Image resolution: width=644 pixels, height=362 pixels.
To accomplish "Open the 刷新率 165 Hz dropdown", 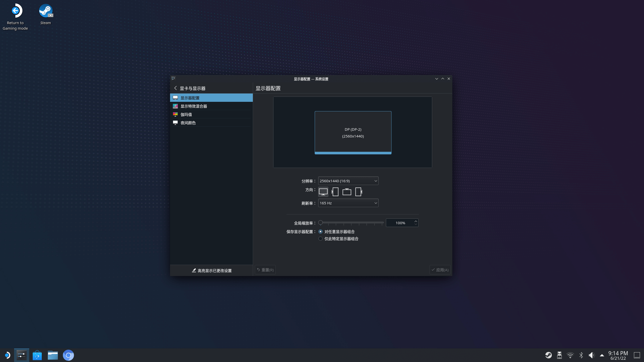I will coord(348,203).
